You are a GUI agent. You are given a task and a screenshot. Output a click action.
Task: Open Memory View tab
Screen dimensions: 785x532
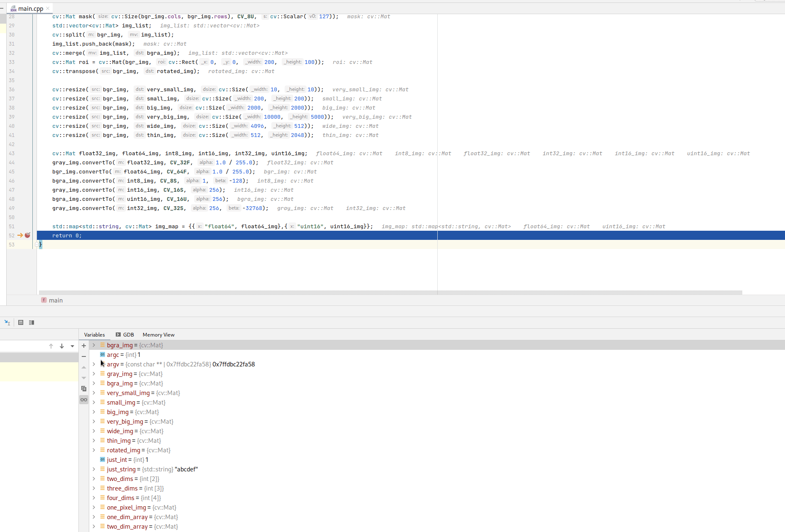click(x=158, y=334)
